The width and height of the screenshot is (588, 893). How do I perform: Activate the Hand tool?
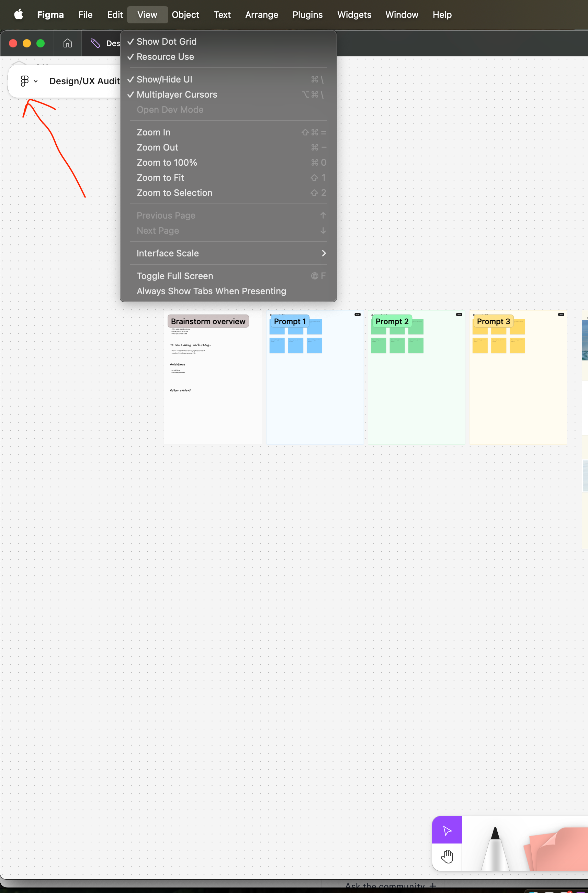coord(447,857)
